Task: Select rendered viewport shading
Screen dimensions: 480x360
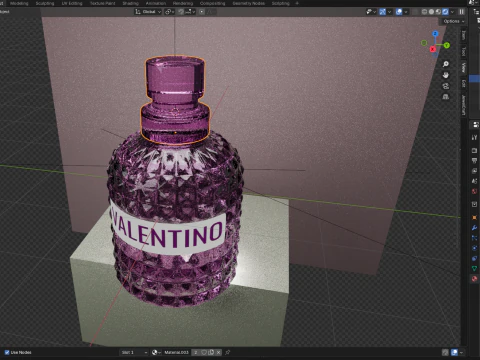Action: pyautogui.click(x=445, y=12)
